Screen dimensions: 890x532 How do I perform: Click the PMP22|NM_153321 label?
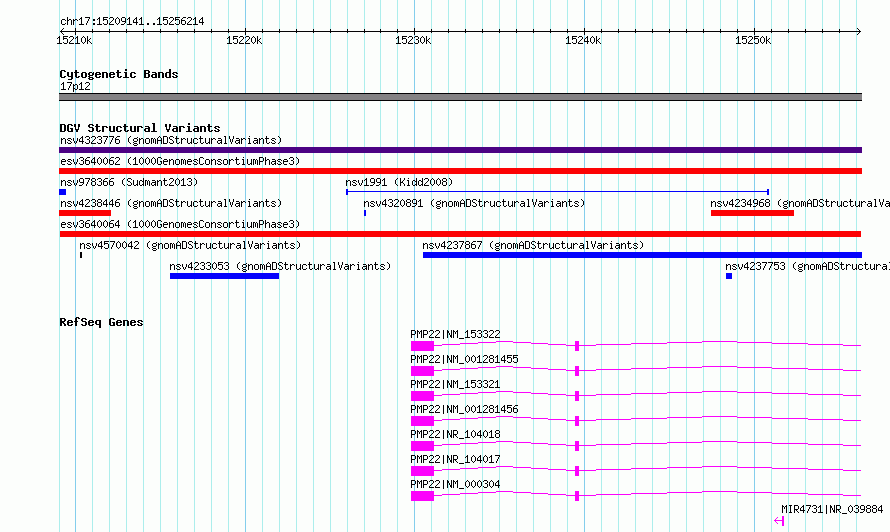455,384
